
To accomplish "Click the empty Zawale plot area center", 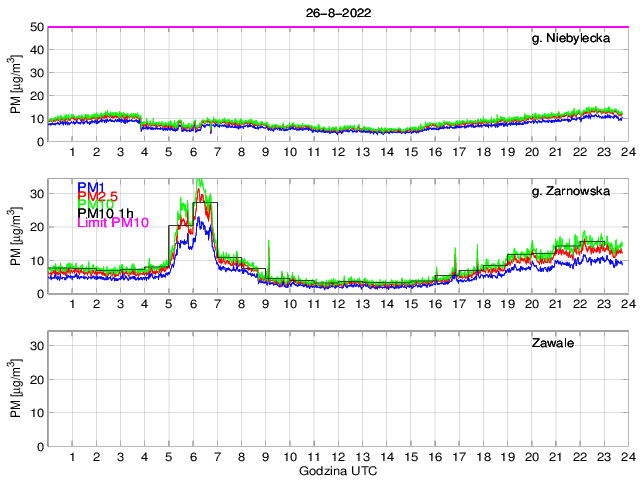I will [335, 388].
